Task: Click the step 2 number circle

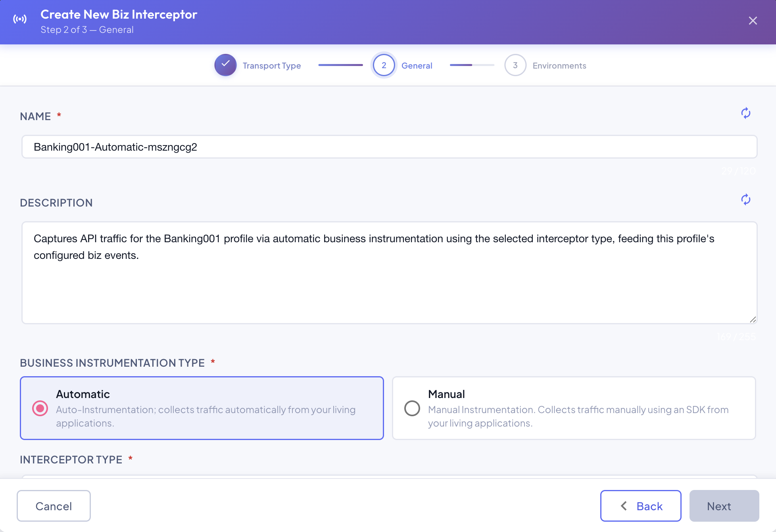Action: (384, 65)
